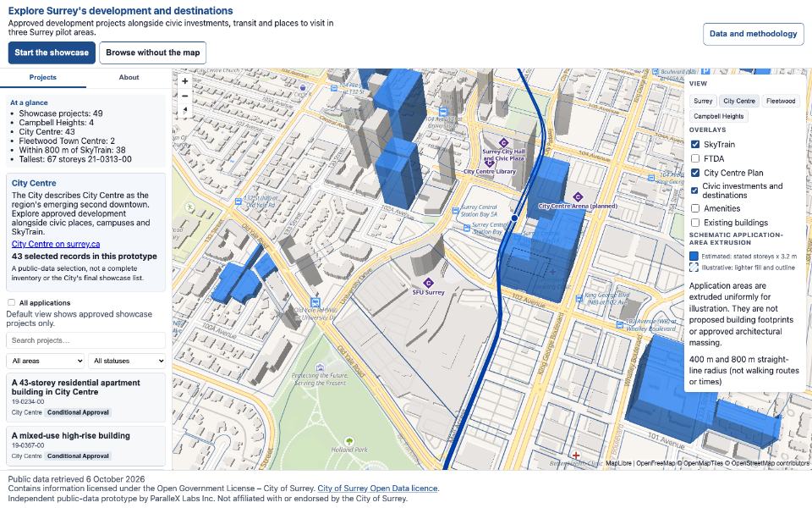
Task: Zoom out on the map
Action: click(185, 96)
